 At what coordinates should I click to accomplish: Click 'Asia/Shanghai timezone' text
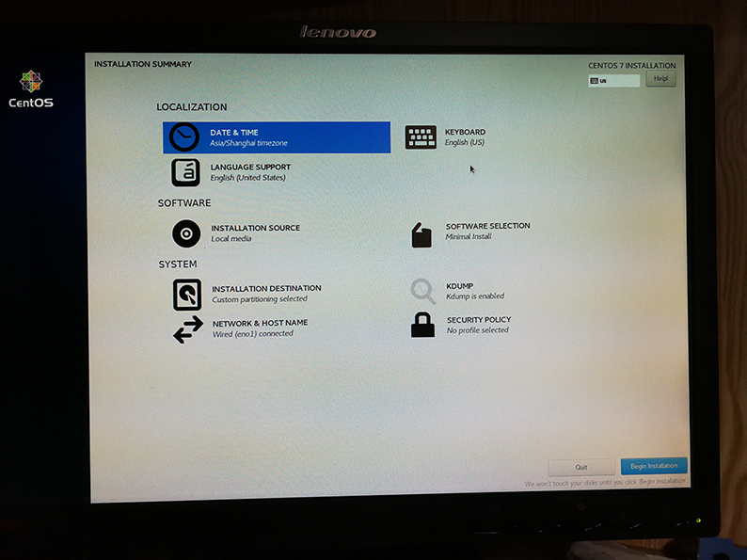pos(248,143)
